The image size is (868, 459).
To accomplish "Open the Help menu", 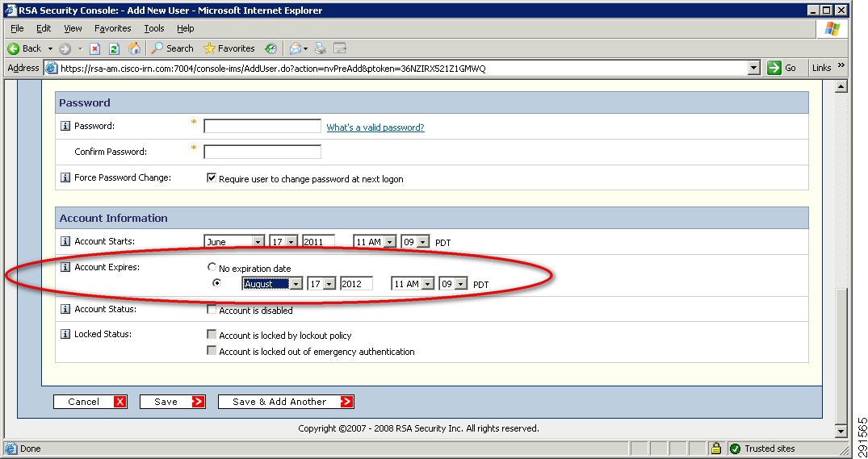I will click(186, 28).
